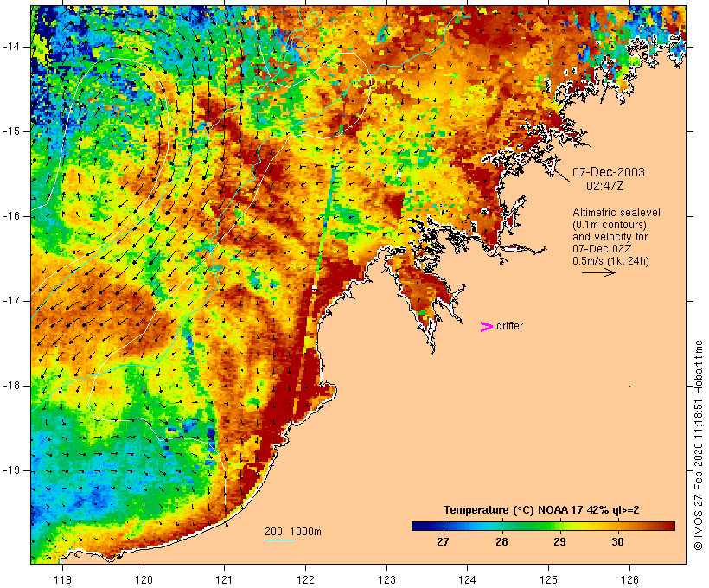Click the '0.5m/s (1kt 24h)' scale text
709x588 pixels.
pos(610,261)
